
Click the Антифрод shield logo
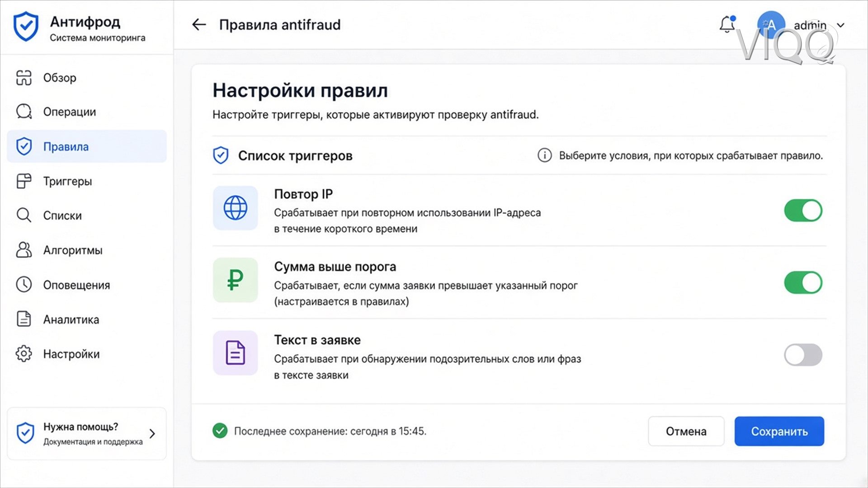(x=26, y=27)
